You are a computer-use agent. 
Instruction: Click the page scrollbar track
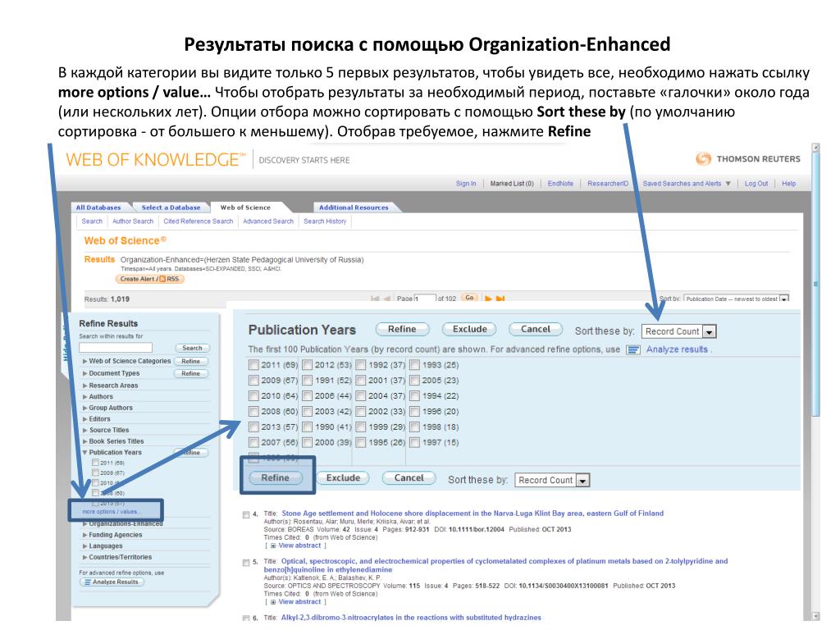pos(816,514)
